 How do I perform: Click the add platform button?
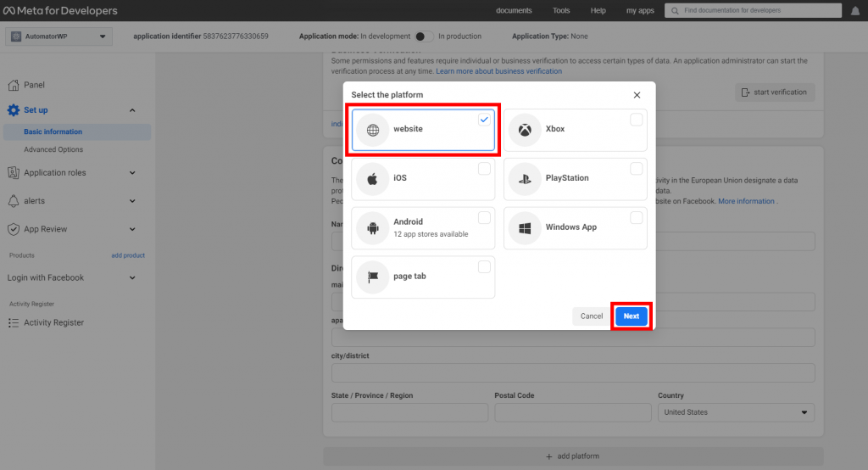click(573, 456)
